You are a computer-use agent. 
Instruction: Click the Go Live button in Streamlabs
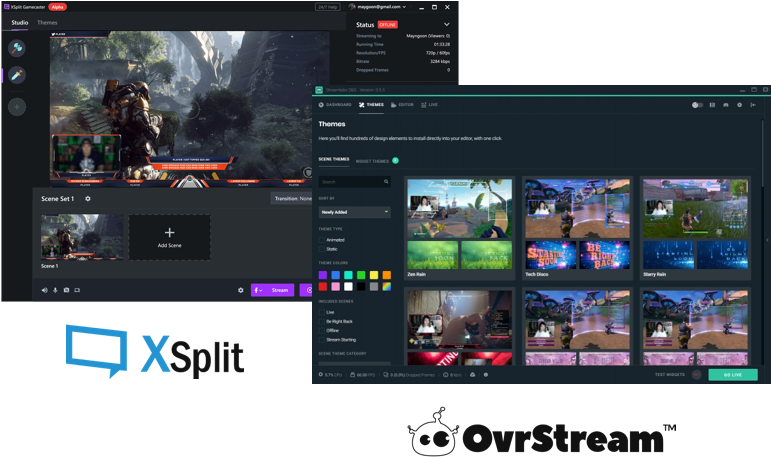pos(733,375)
